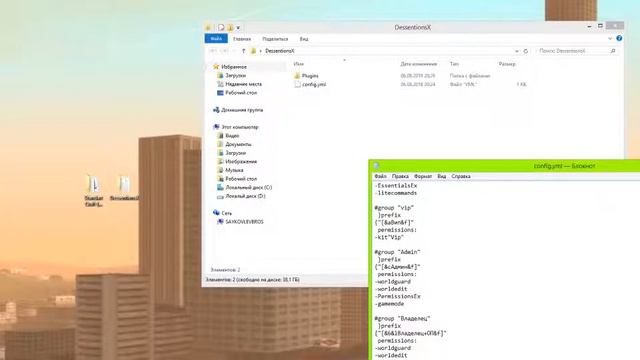Go up one folder level with up arrow
The height and width of the screenshot is (360, 640).
point(244,51)
